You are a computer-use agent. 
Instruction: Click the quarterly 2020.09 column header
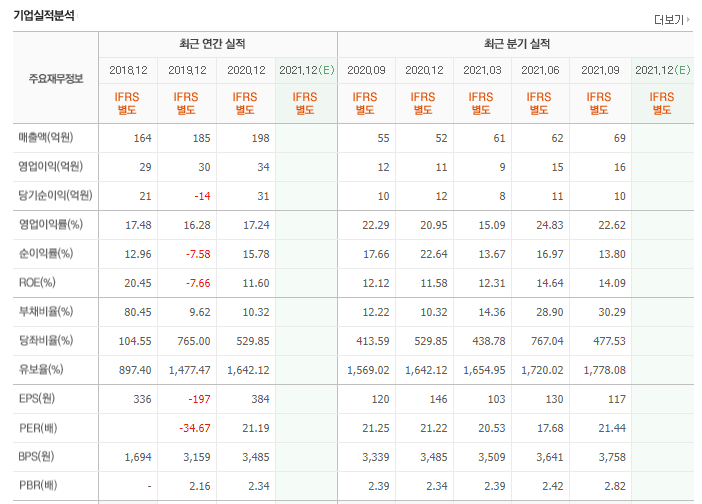point(366,70)
